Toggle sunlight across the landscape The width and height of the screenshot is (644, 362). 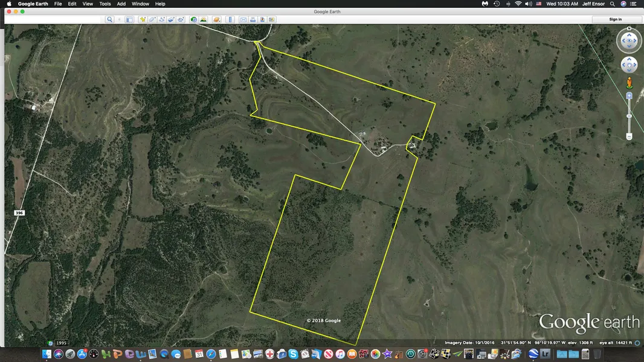tap(204, 19)
